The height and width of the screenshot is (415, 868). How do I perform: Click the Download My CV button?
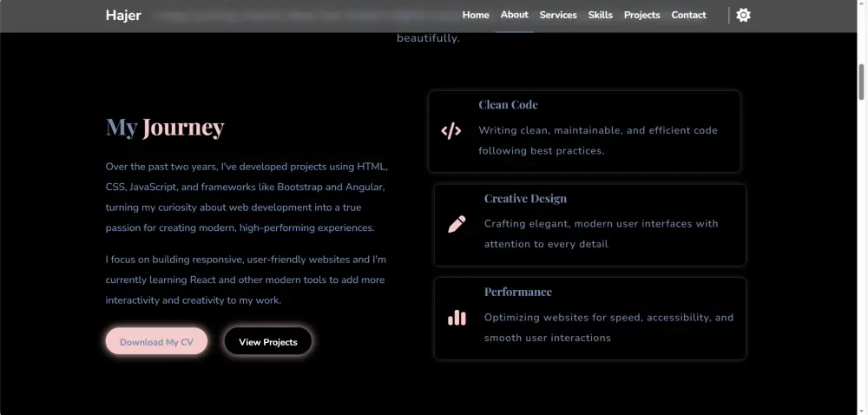coord(156,341)
